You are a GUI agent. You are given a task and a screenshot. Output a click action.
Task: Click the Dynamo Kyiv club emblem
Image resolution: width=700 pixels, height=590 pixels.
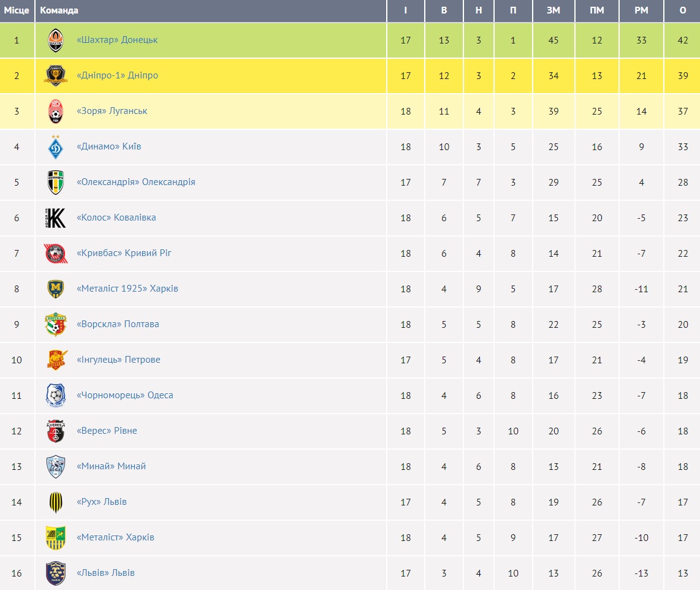click(x=55, y=147)
